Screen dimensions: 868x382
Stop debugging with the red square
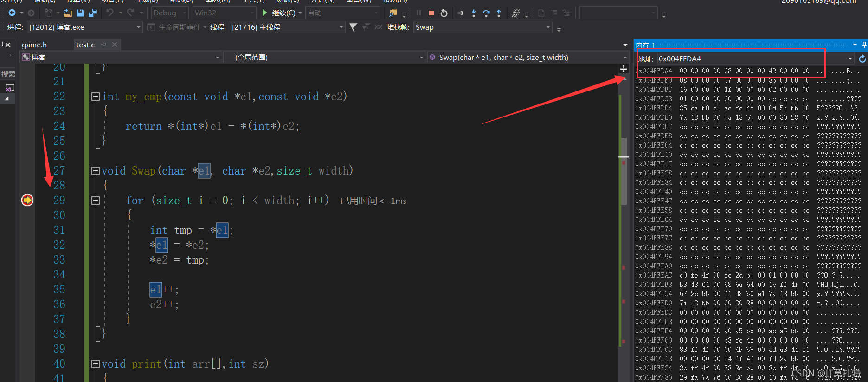[431, 13]
